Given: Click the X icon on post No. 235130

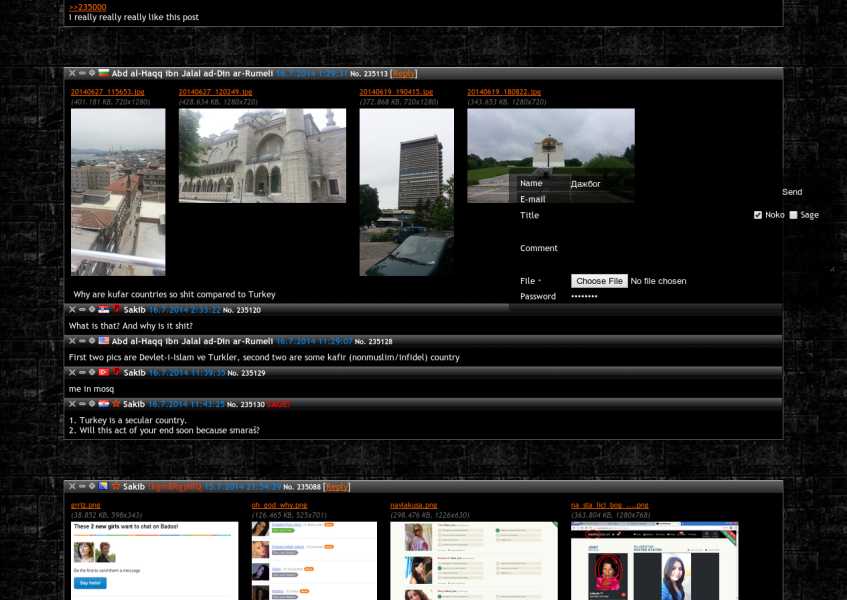Looking at the screenshot, I should click(x=72, y=403).
